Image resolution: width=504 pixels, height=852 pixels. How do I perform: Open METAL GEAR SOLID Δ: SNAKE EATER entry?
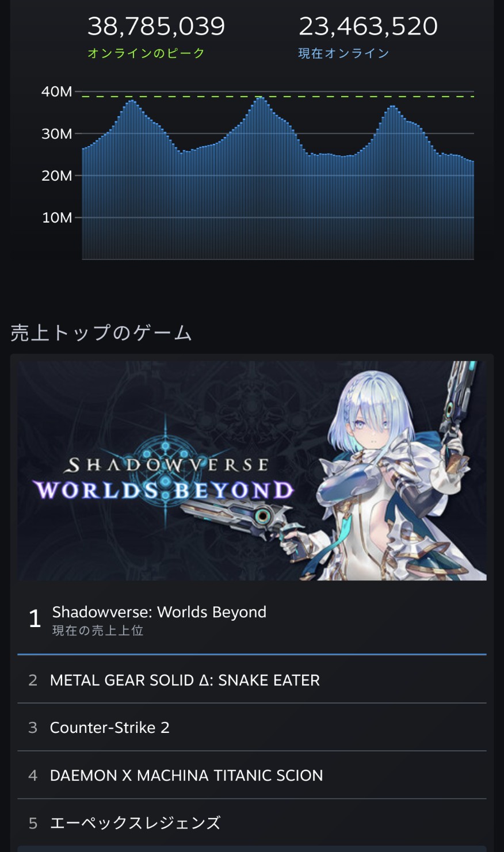click(x=252, y=680)
